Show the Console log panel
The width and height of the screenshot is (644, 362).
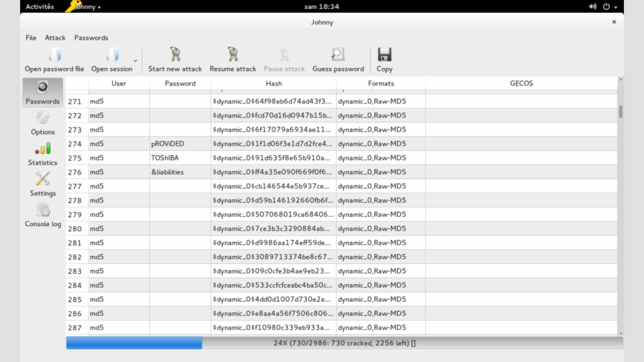pyautogui.click(x=43, y=216)
